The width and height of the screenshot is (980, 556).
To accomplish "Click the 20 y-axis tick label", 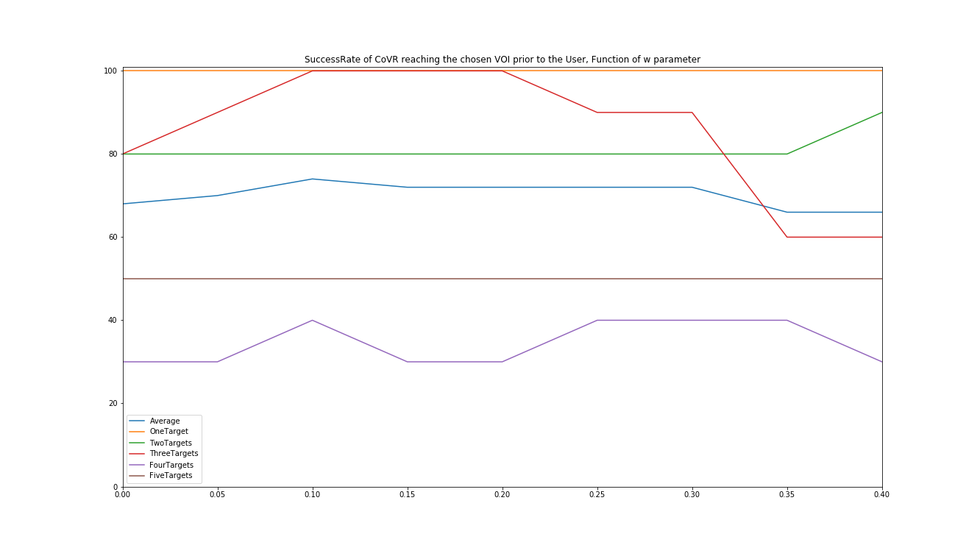I will 113,404.
